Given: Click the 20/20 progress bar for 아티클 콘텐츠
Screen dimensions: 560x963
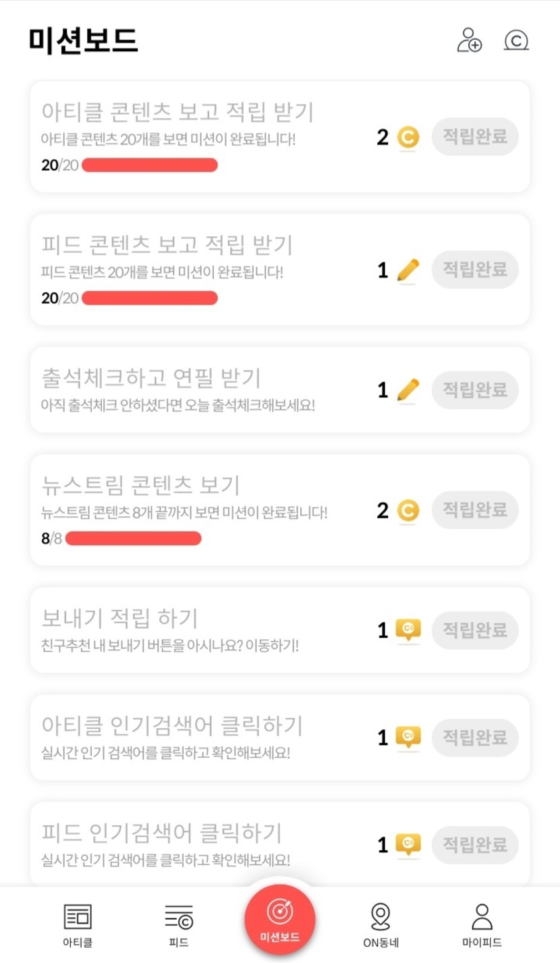Looking at the screenshot, I should click(x=150, y=165).
